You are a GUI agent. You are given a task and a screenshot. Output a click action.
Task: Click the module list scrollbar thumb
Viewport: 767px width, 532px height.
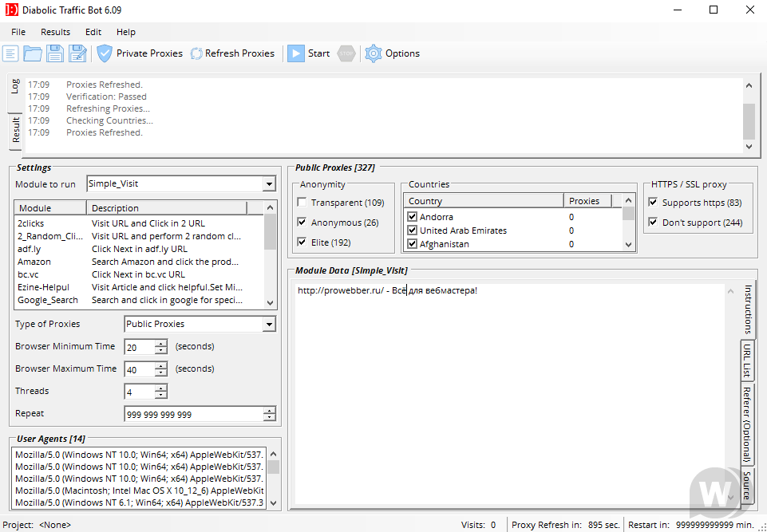tap(270, 232)
